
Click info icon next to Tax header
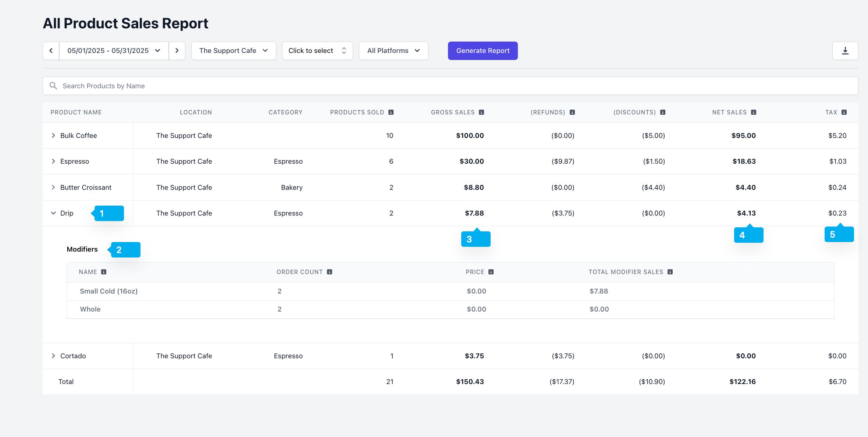click(844, 112)
